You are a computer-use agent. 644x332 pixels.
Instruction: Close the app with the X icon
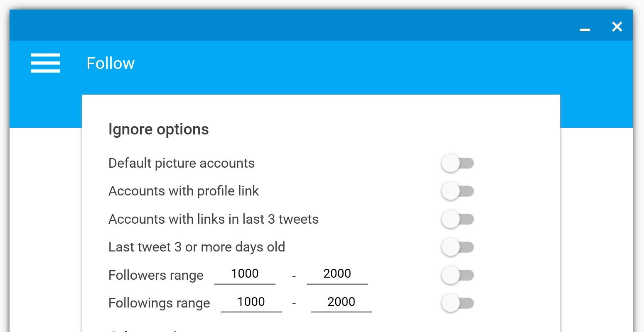[x=617, y=27]
